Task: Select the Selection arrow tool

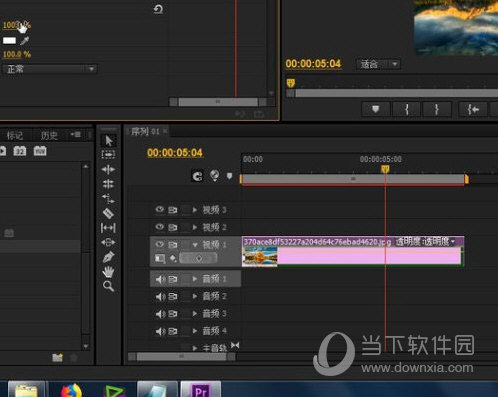Action: pos(108,141)
